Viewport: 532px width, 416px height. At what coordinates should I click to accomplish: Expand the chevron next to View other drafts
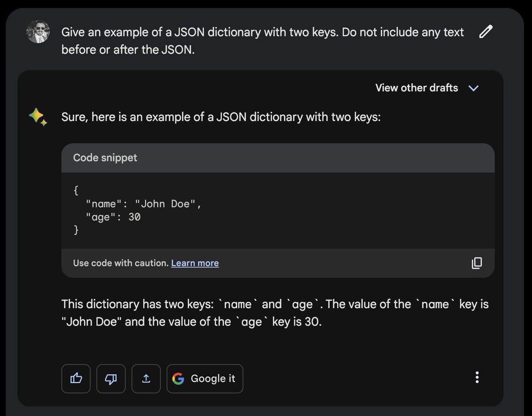point(473,88)
